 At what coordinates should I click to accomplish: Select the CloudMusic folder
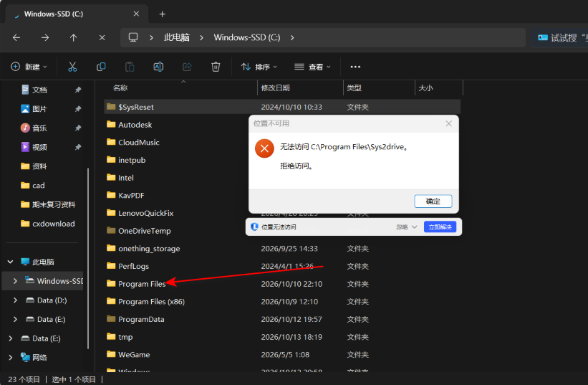click(x=139, y=142)
